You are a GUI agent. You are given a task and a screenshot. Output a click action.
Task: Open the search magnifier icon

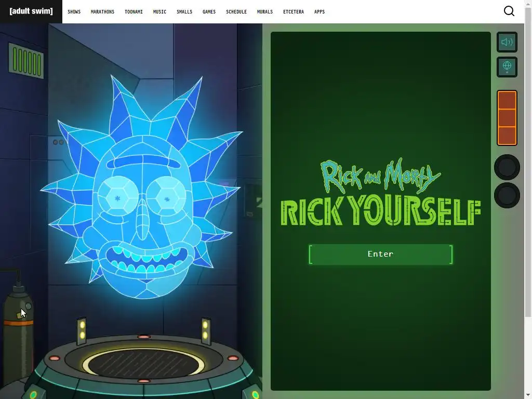509,11
